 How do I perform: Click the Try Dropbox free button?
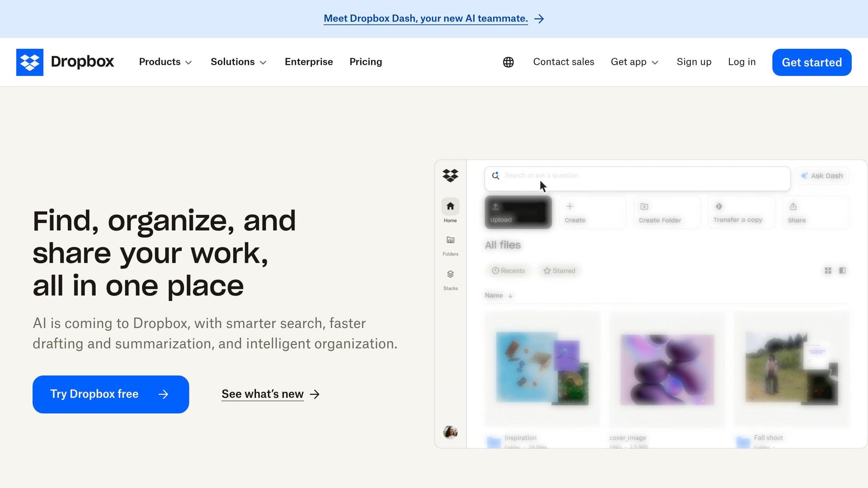[x=110, y=394]
